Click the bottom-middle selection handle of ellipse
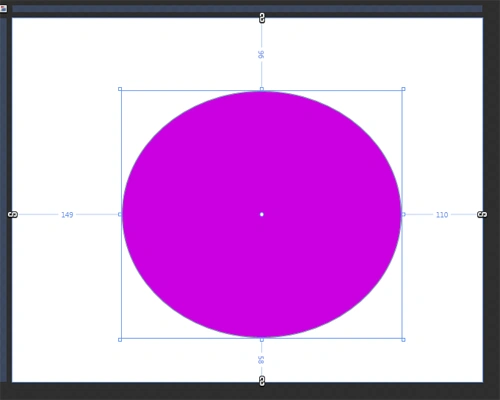Image resolution: width=500 pixels, height=400 pixels. pyautogui.click(x=262, y=340)
